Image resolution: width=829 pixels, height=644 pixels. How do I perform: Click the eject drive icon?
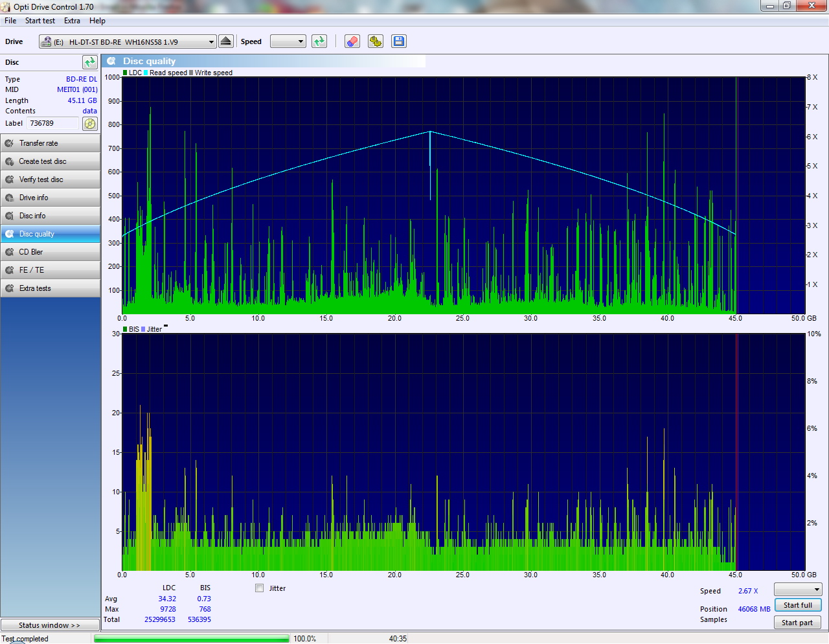[x=225, y=41]
